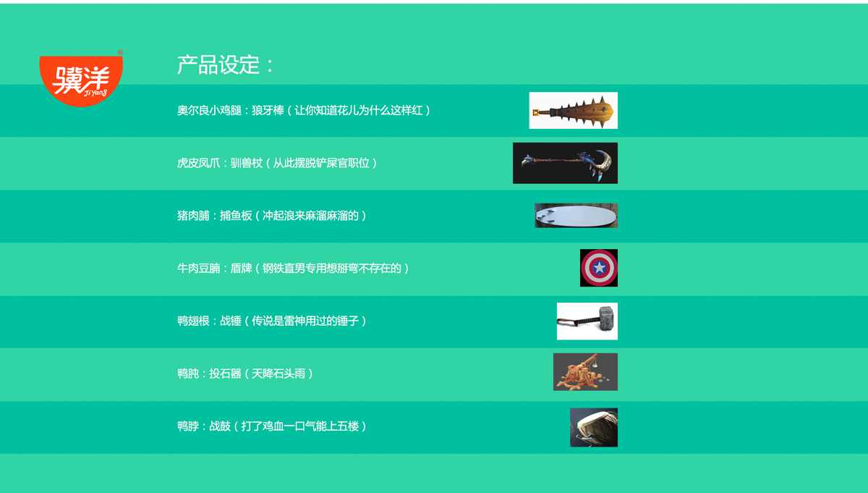Open the beast-taming staff picture

point(565,163)
